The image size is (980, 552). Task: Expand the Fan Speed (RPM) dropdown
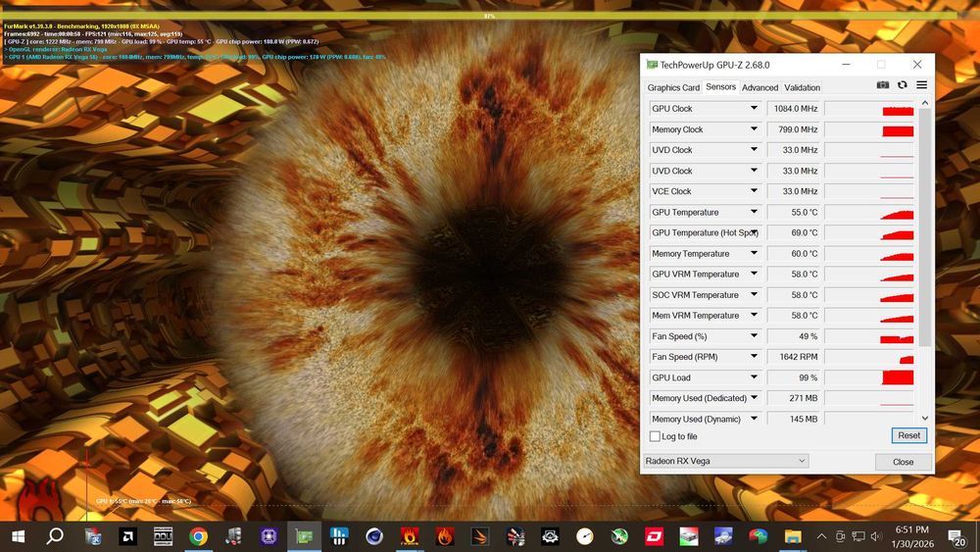tap(755, 357)
